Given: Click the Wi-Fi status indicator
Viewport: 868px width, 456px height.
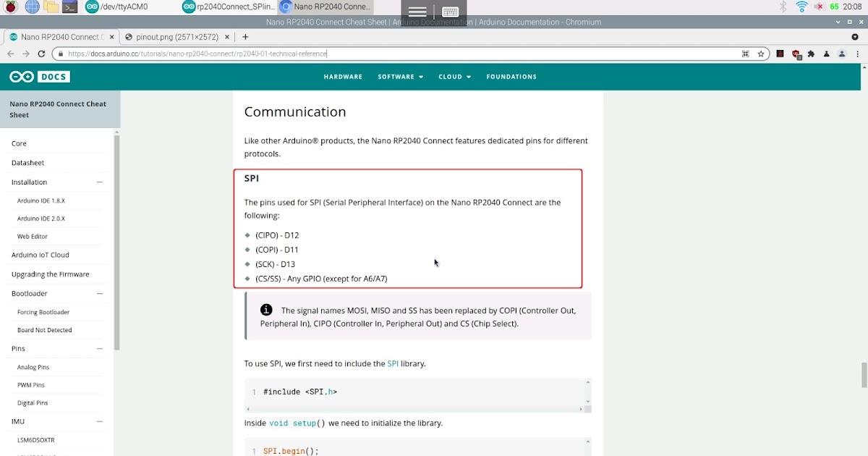Looking at the screenshot, I should (x=801, y=7).
